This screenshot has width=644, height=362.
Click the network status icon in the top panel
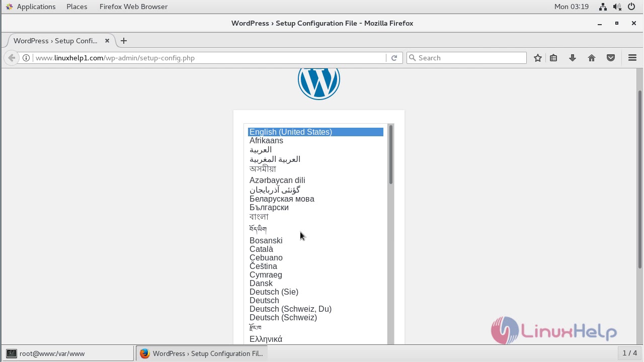pos(603,7)
